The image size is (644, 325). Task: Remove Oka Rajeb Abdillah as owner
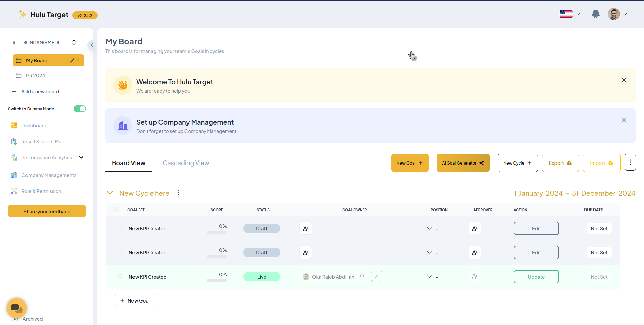377,276
